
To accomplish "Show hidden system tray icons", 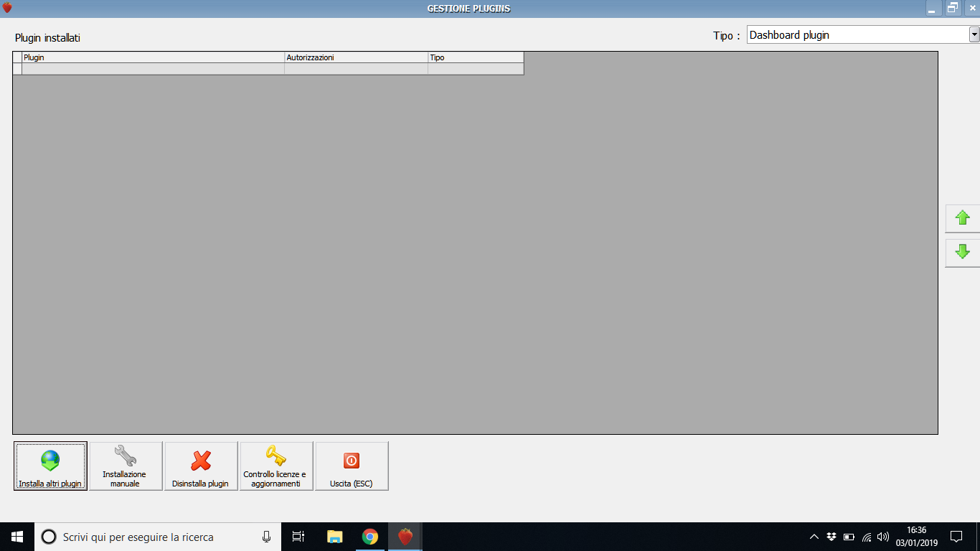I will (x=814, y=537).
